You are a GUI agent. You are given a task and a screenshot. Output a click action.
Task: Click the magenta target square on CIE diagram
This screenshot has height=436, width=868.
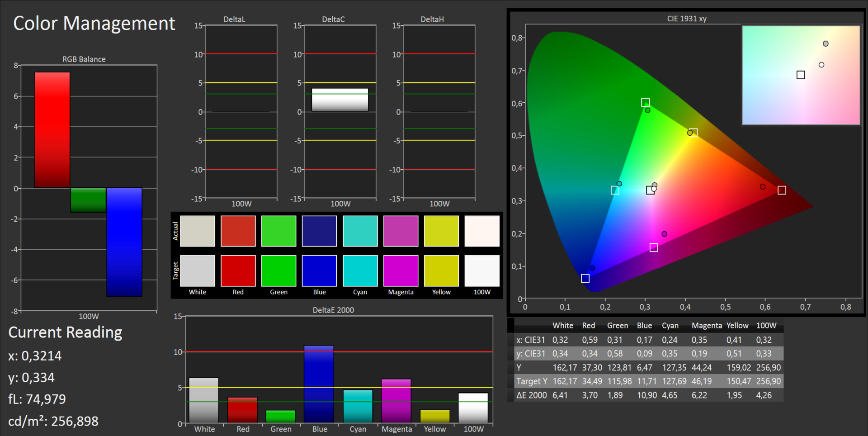pos(654,248)
